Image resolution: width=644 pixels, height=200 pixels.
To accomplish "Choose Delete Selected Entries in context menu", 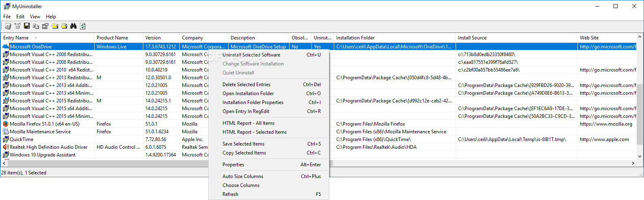I will tap(269, 85).
